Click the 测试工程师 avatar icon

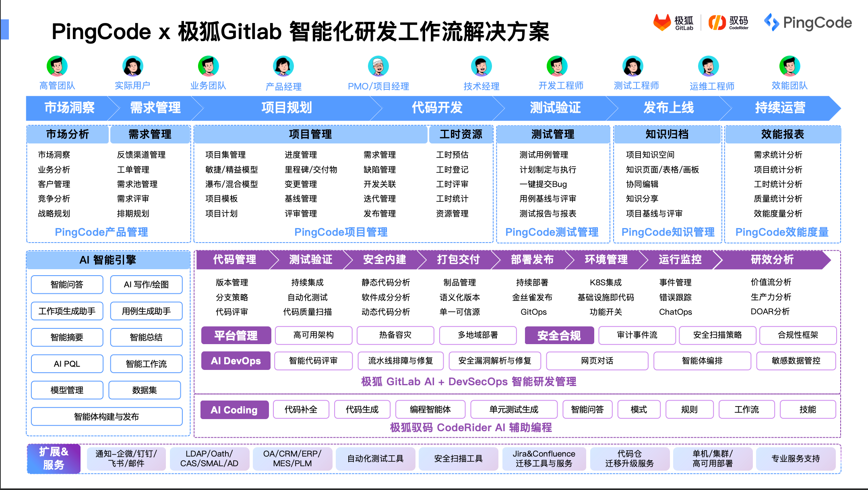[632, 66]
